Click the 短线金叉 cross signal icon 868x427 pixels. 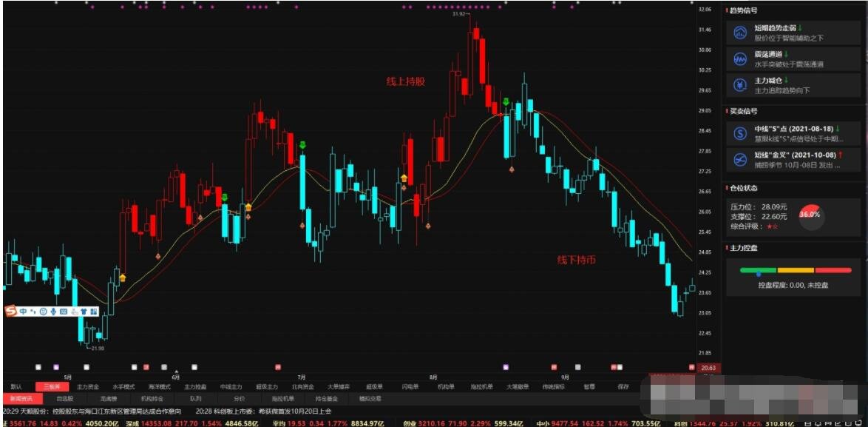[740, 160]
